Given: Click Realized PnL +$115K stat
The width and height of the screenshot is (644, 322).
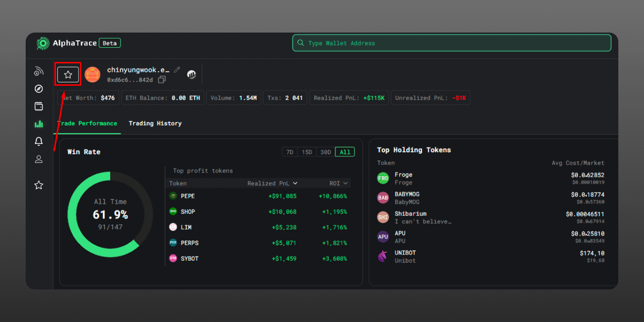Looking at the screenshot, I should pyautogui.click(x=349, y=98).
